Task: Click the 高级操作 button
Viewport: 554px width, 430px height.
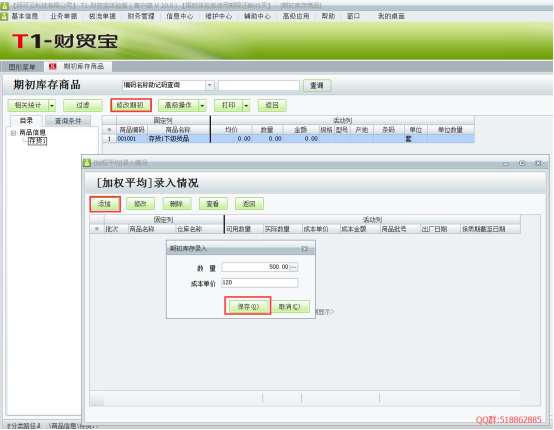Action: click(x=178, y=105)
